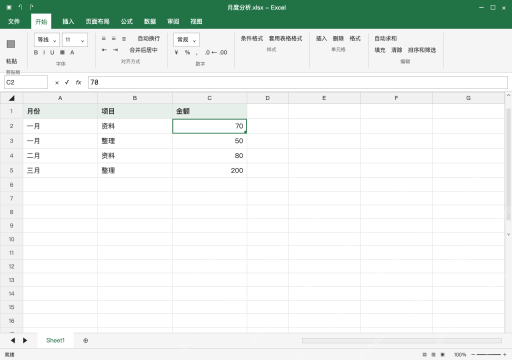Click the formula bar input field
This screenshot has height=360, width=512.
[x=298, y=82]
